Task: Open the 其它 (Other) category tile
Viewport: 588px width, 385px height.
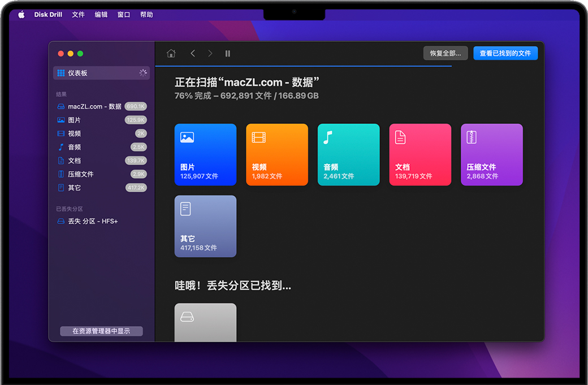Action: pos(205,226)
